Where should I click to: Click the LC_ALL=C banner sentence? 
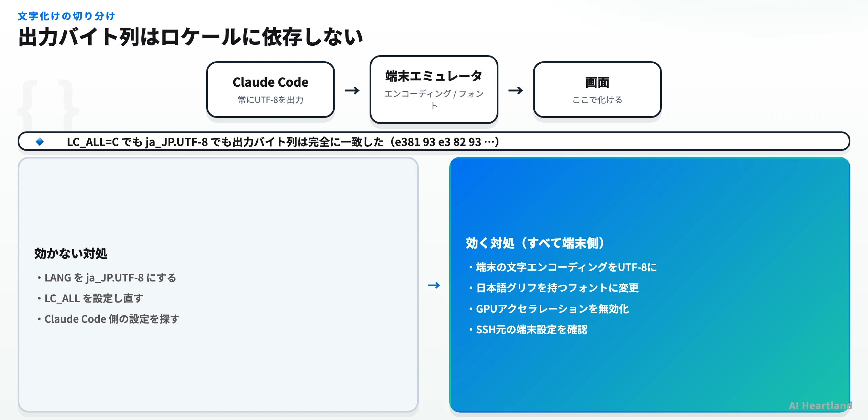[x=283, y=142]
